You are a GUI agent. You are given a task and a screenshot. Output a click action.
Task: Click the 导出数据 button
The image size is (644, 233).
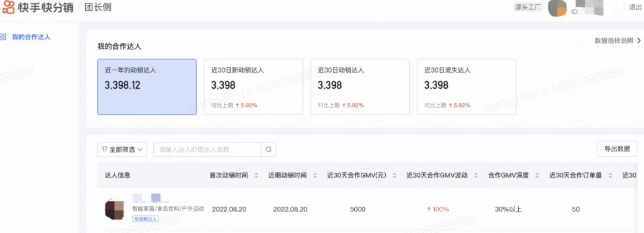(617, 149)
